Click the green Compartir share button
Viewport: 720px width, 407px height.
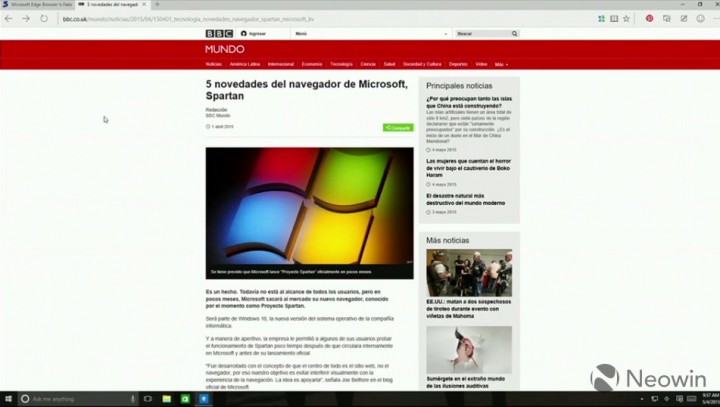click(x=398, y=128)
